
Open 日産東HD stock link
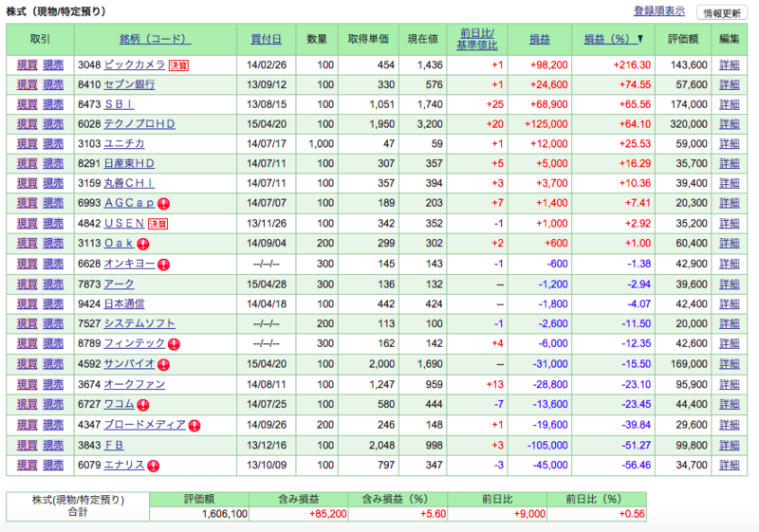pyautogui.click(x=129, y=163)
